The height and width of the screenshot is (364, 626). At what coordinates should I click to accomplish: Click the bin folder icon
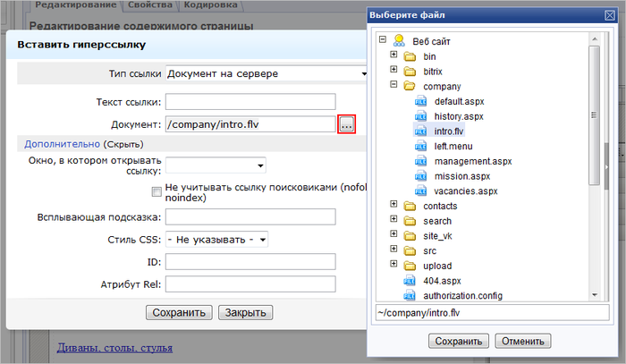click(x=410, y=56)
